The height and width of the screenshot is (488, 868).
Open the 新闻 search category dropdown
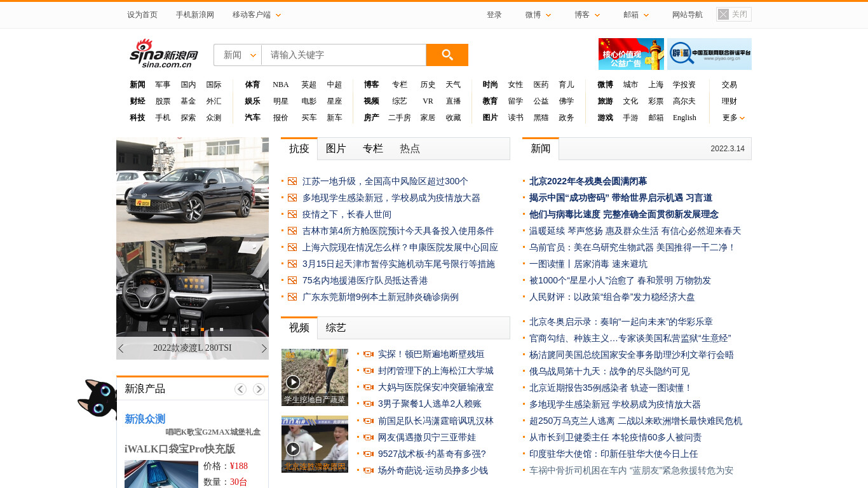[238, 55]
